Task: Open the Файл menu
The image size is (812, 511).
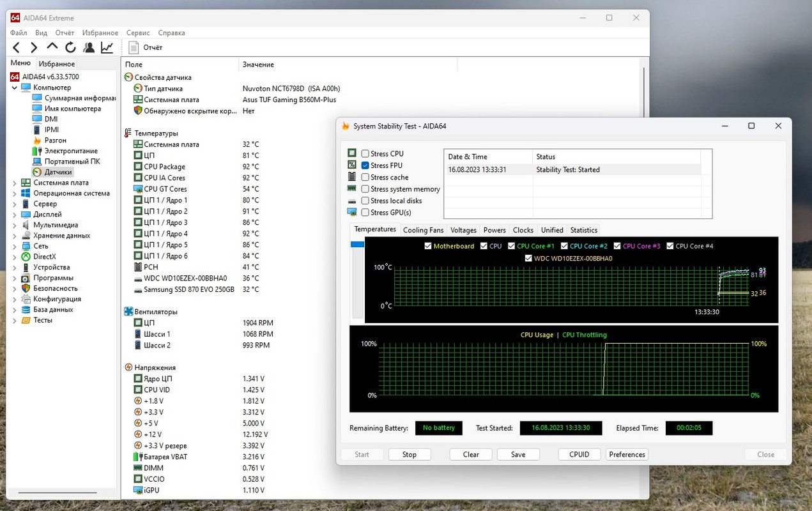Action: tap(19, 33)
